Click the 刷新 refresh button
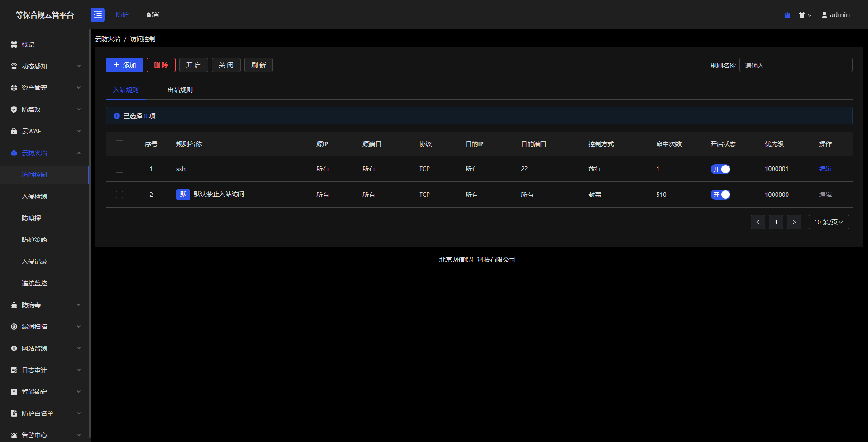This screenshot has height=442, width=868. coord(259,65)
